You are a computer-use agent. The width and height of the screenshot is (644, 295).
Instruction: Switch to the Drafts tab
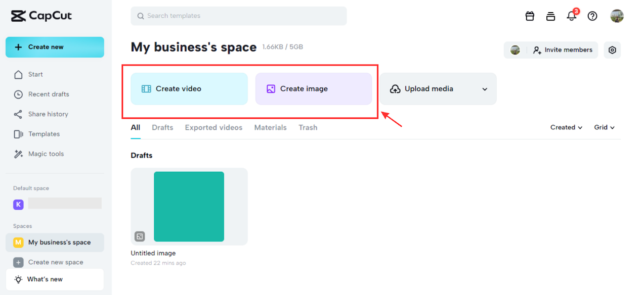[162, 127]
